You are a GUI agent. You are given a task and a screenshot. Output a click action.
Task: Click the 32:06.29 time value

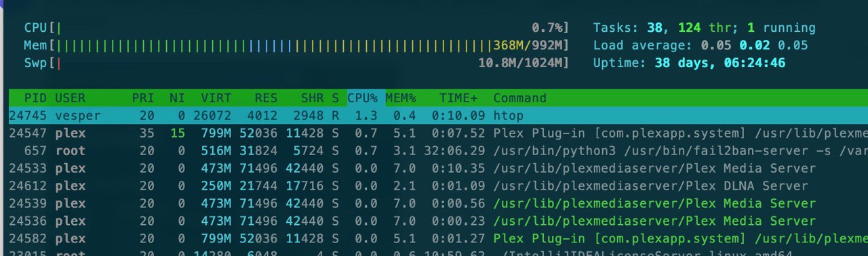(455, 151)
